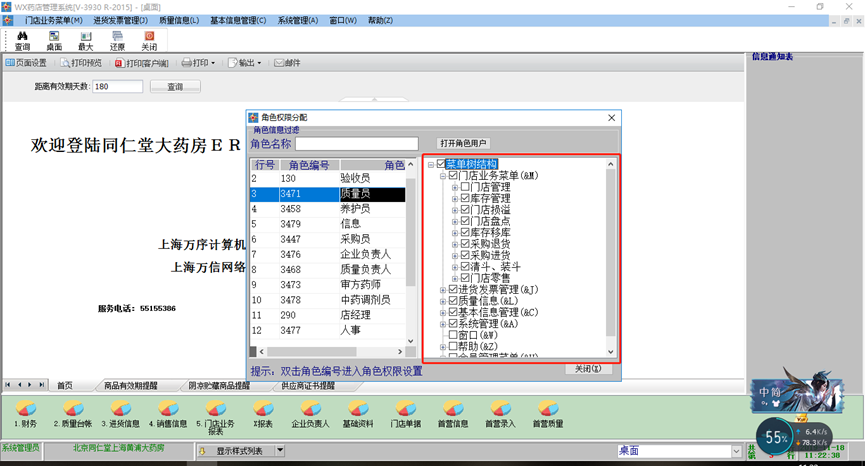Open 页面设置 page setup
The height and width of the screenshot is (466, 865).
26,63
